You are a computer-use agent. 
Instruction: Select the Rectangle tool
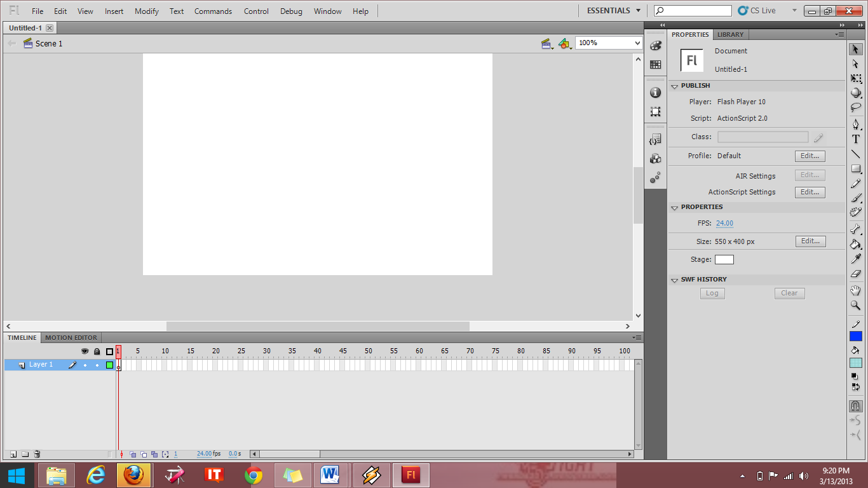pos(856,168)
